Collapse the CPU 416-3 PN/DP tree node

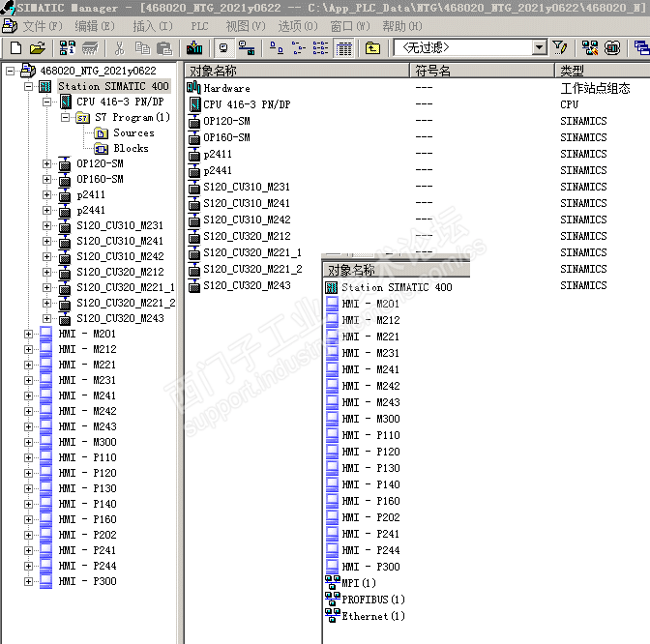[46, 102]
